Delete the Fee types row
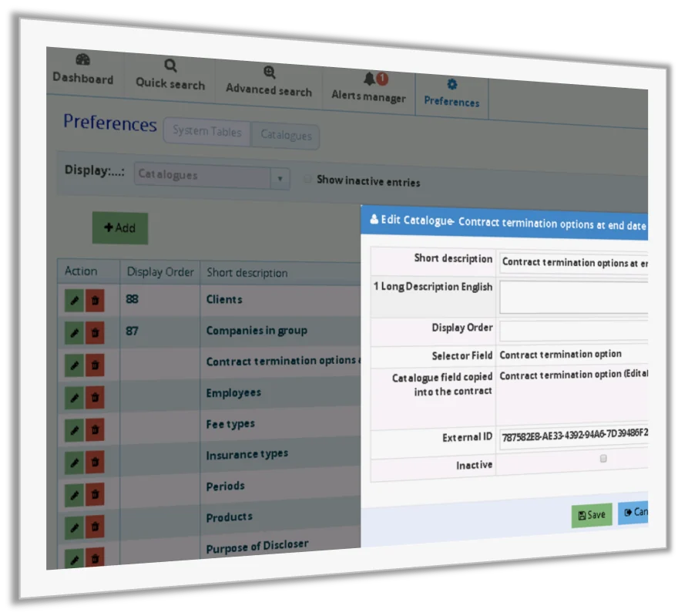Viewport: 678px width, 616px height. click(95, 430)
